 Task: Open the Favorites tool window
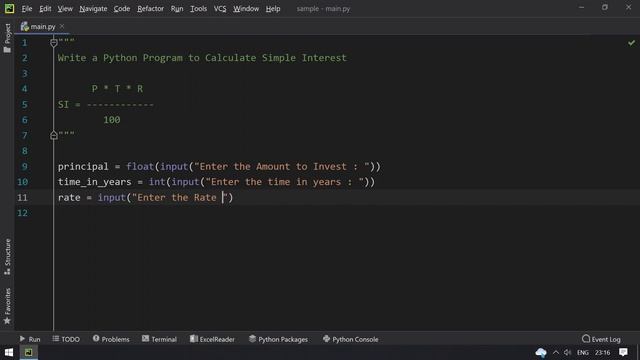[7, 306]
